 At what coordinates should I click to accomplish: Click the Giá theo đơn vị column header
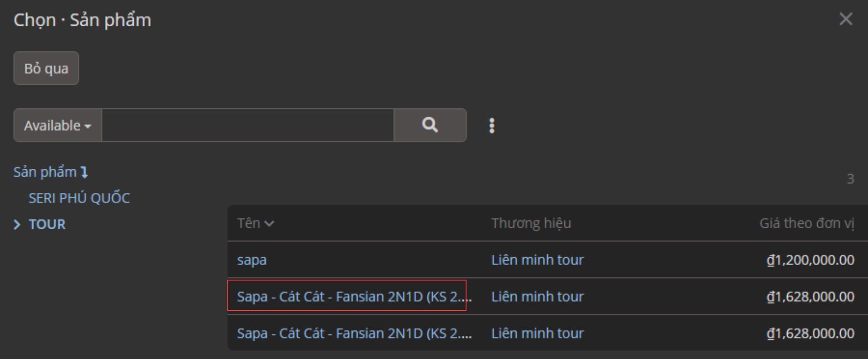tap(806, 223)
